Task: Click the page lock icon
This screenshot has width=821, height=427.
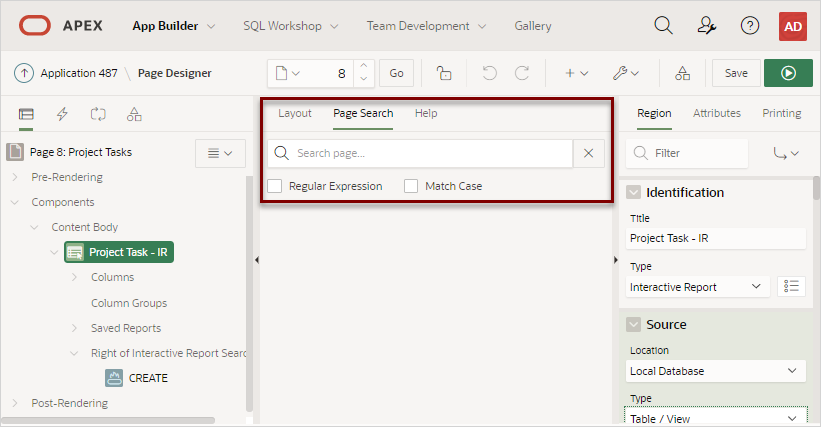Action: tap(444, 73)
